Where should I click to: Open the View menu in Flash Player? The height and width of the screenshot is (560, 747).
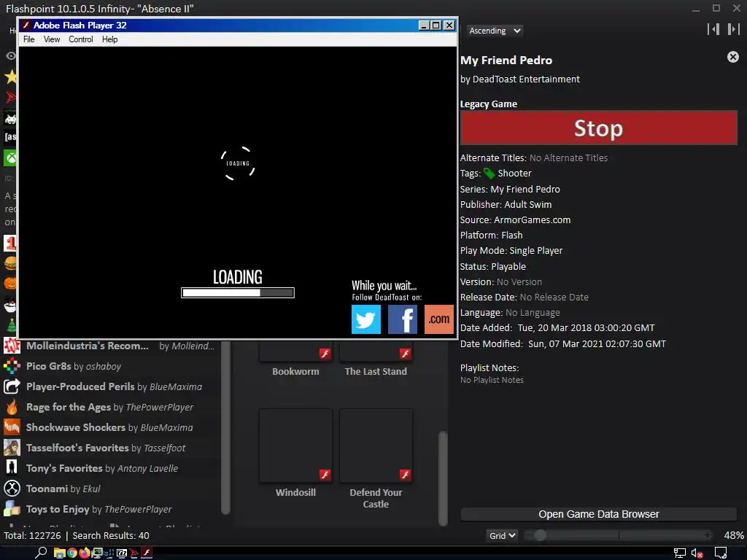coord(52,39)
